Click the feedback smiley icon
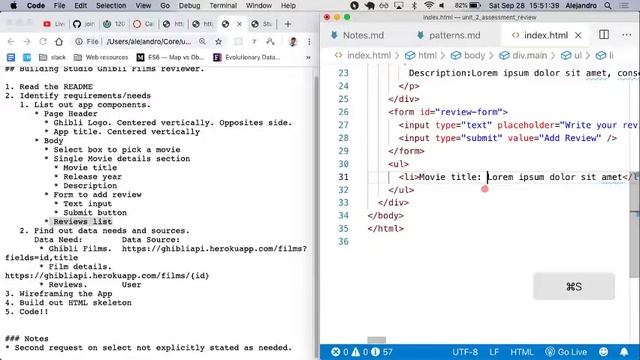Screen dimensions: 640x360 604,352
